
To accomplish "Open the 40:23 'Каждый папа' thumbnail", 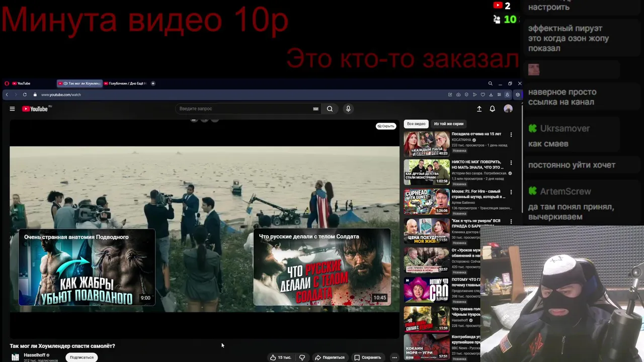I will click(x=427, y=144).
